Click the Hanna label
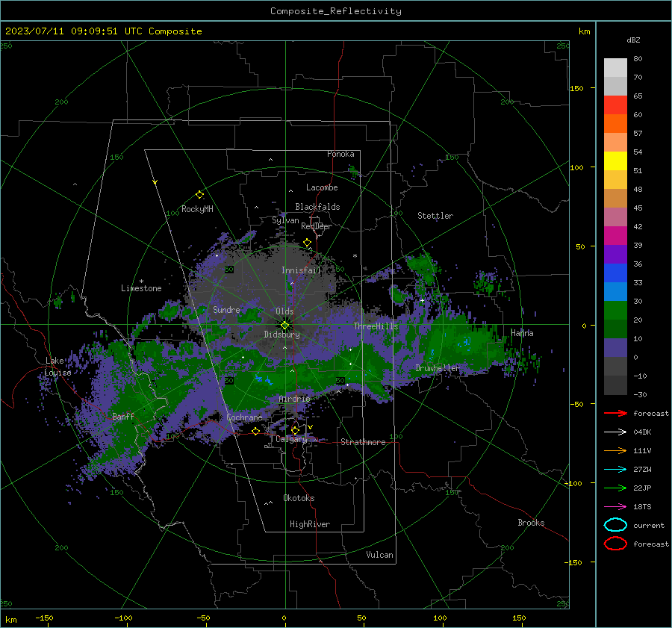672x628 pixels. pos(522,332)
